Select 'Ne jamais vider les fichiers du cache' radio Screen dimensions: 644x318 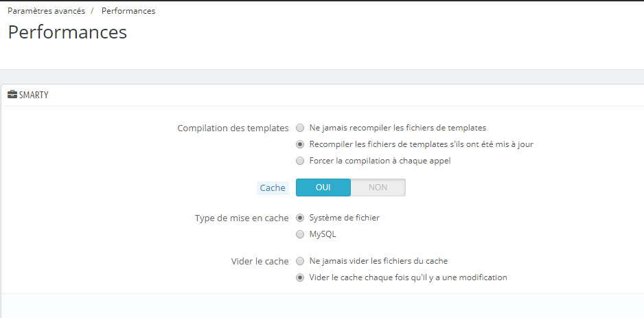coord(300,261)
